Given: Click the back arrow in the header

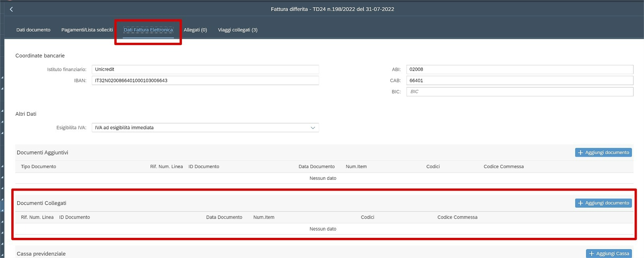Looking at the screenshot, I should [11, 9].
